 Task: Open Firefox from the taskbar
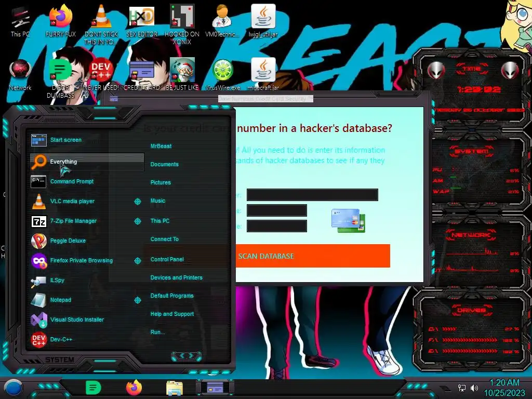[x=134, y=388]
